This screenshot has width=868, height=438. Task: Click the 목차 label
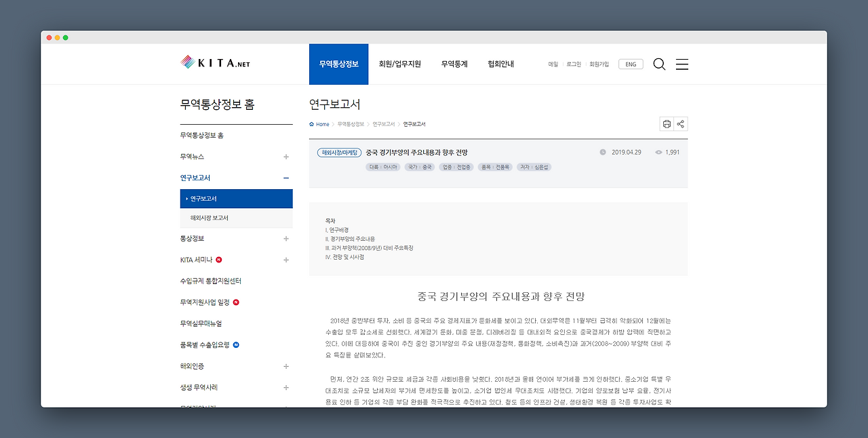(330, 221)
